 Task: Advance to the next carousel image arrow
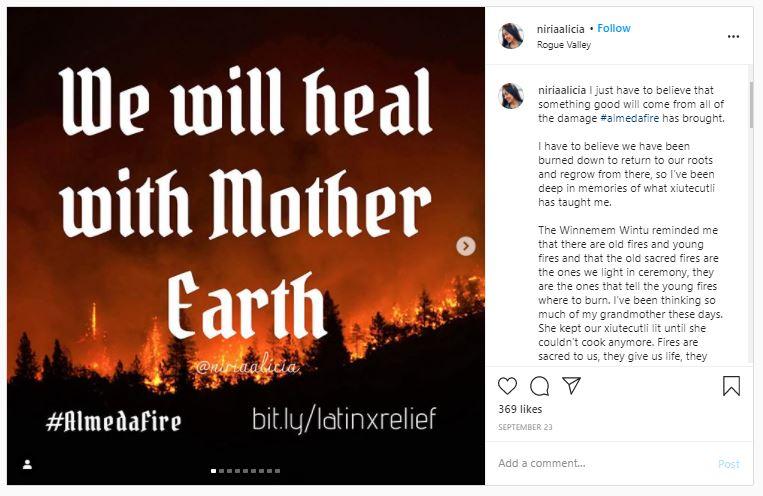[466, 246]
